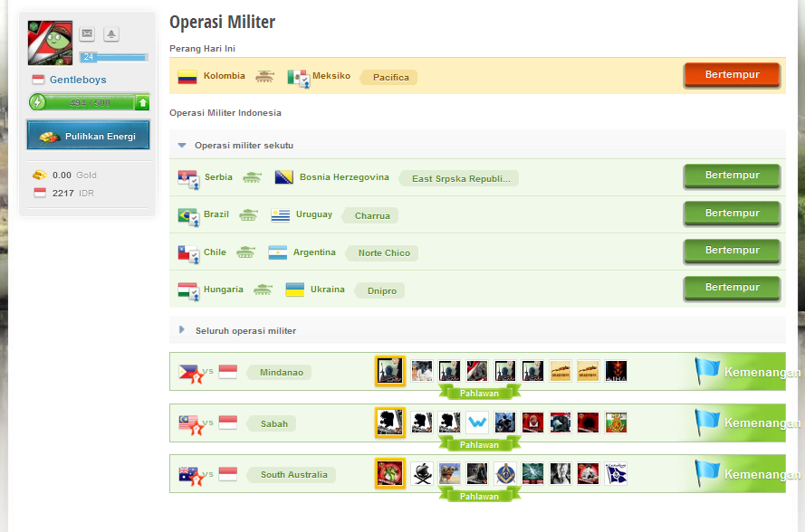Screen dimensions: 805x532
Task: Click the Chile flag icon
Action: [188, 253]
